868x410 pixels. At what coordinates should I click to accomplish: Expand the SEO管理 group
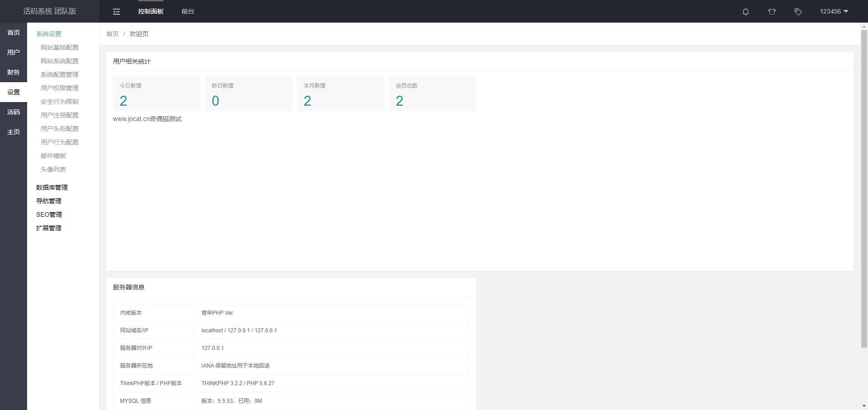click(x=49, y=214)
